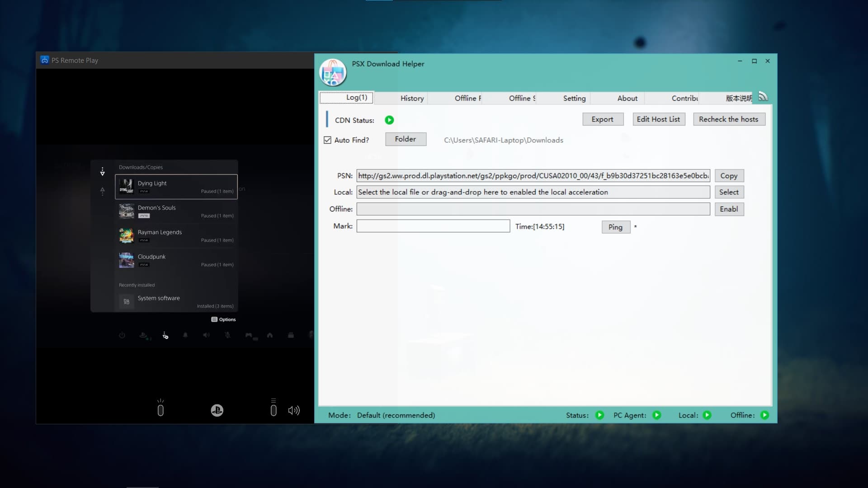This screenshot has height=488, width=868.
Task: Toggle the Auto Find checkbox
Action: [327, 140]
